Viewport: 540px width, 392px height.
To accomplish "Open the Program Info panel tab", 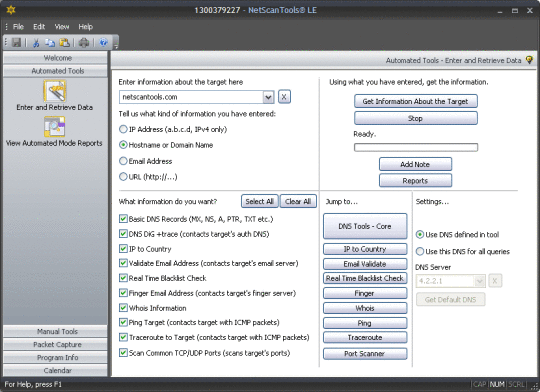I will click(55, 358).
